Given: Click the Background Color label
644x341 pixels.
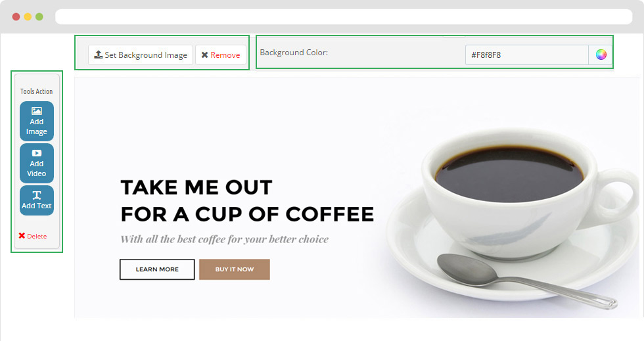Looking at the screenshot, I should pos(294,53).
